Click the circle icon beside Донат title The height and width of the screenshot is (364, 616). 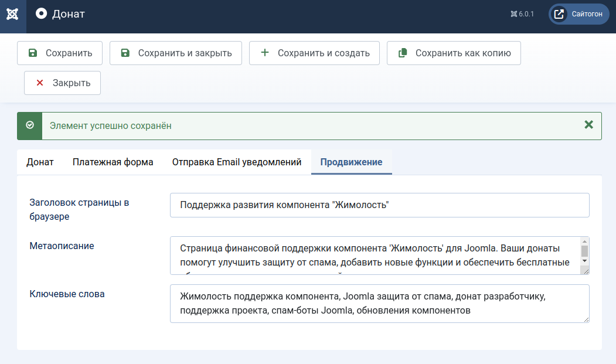click(41, 13)
